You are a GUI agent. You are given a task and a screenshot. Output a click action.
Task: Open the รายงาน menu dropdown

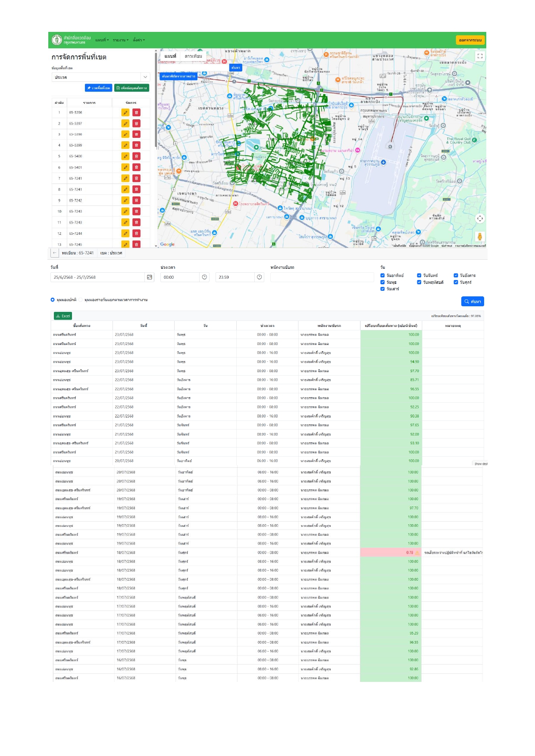tap(121, 40)
